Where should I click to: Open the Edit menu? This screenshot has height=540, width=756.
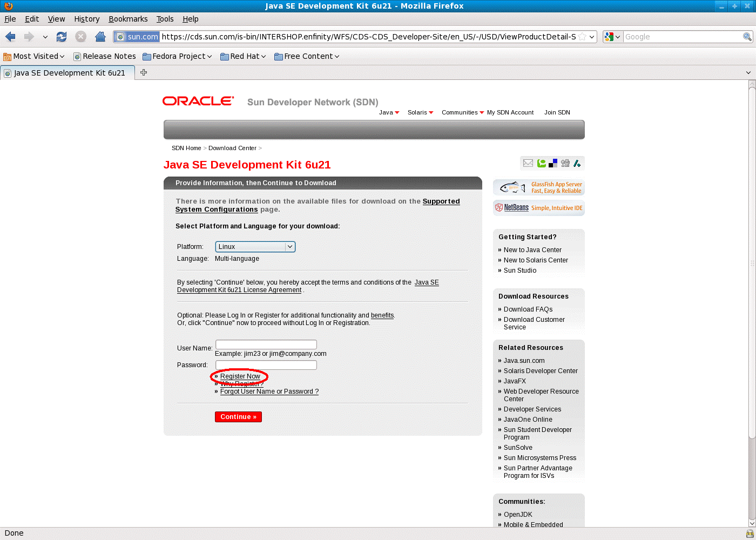[x=32, y=19]
